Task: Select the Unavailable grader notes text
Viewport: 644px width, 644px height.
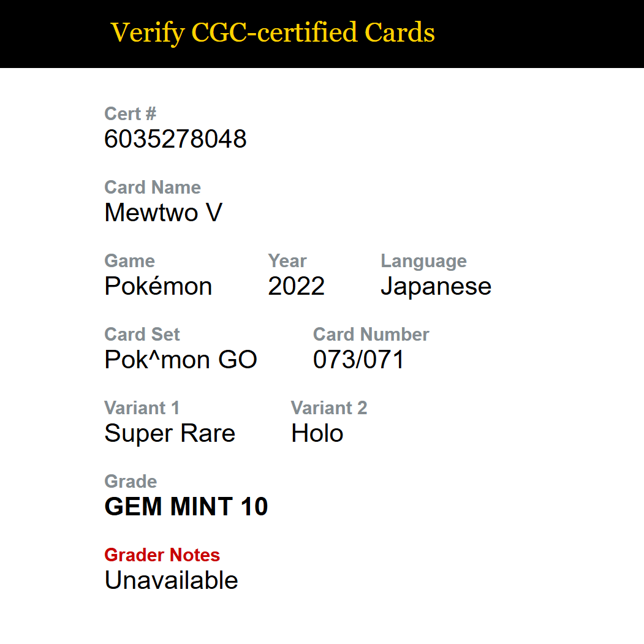Action: (172, 580)
